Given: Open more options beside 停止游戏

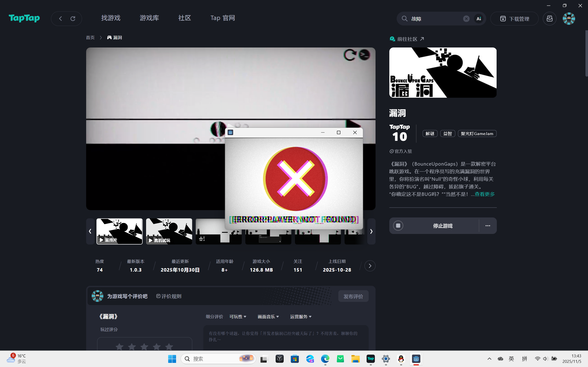Looking at the screenshot, I should [488, 226].
